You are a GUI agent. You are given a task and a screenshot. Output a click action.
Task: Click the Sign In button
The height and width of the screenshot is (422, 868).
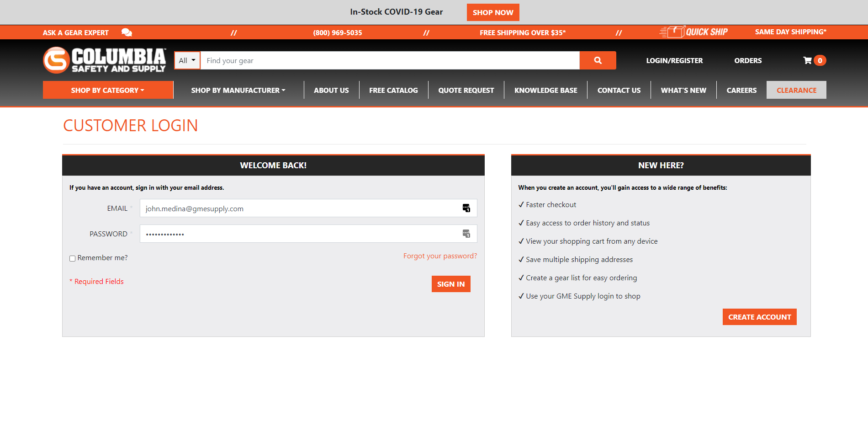(451, 284)
